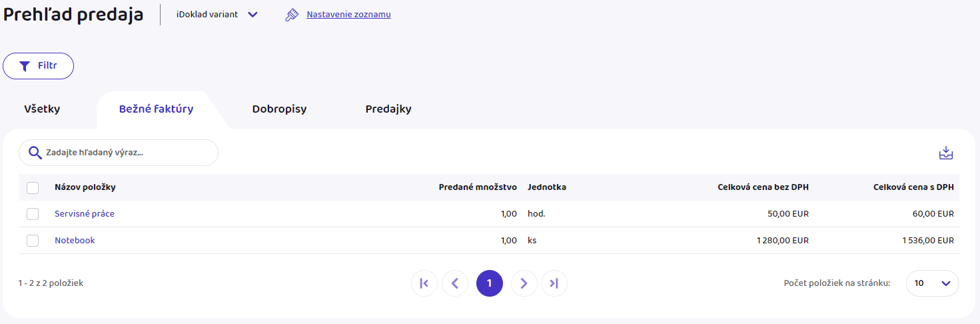This screenshot has width=980, height=324.
Task: Go to last page arrow
Action: tap(554, 283)
